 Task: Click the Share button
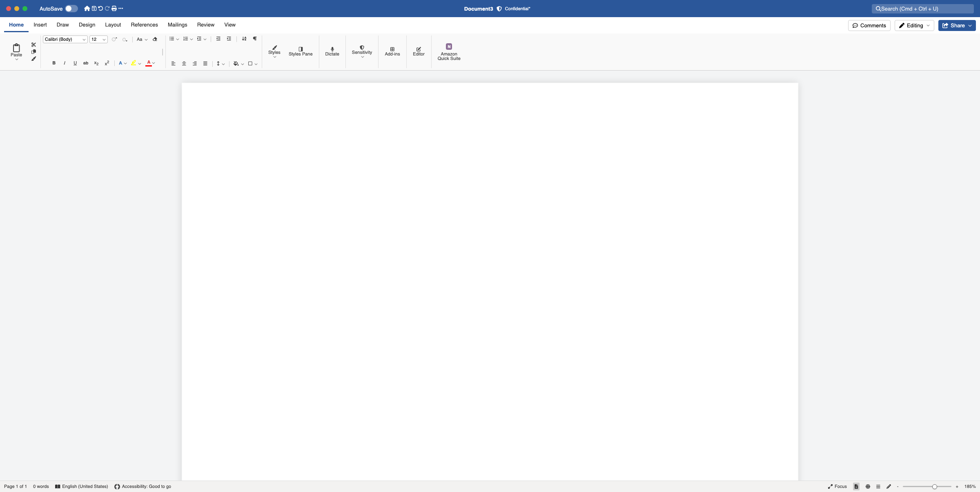point(957,25)
